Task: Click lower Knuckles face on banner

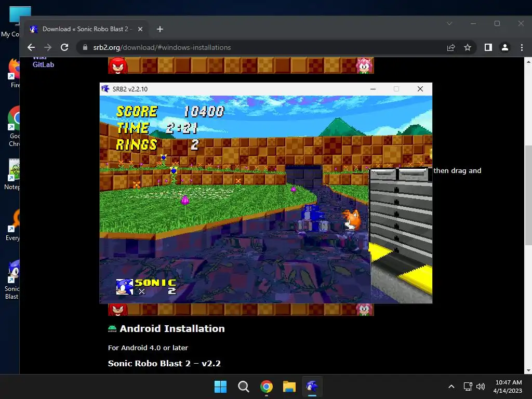Action: 118,310
